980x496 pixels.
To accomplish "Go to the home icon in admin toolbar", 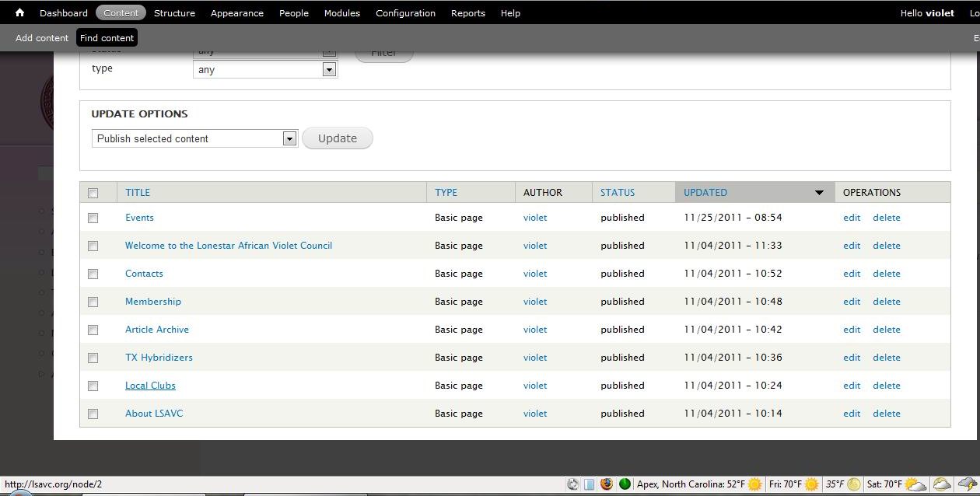I will tap(19, 12).
